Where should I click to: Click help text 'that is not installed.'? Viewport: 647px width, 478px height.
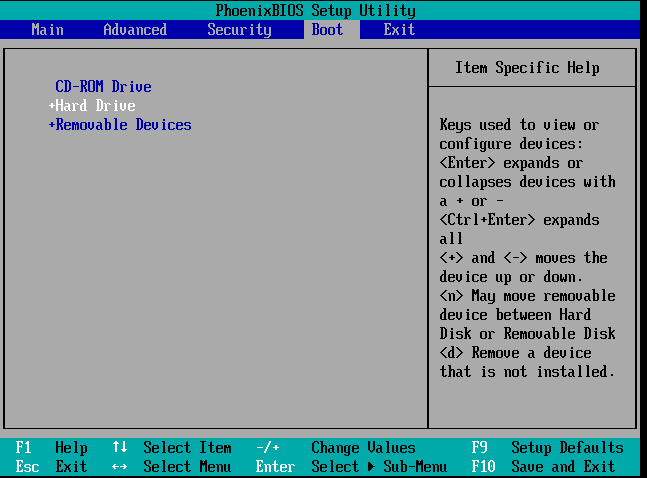(x=527, y=372)
